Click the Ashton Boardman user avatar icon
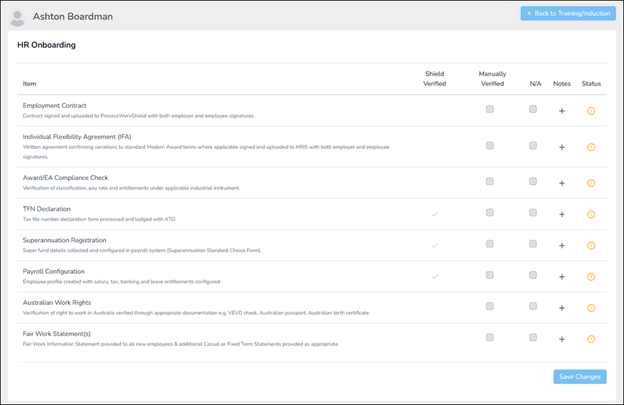624x405 pixels. pos(17,17)
